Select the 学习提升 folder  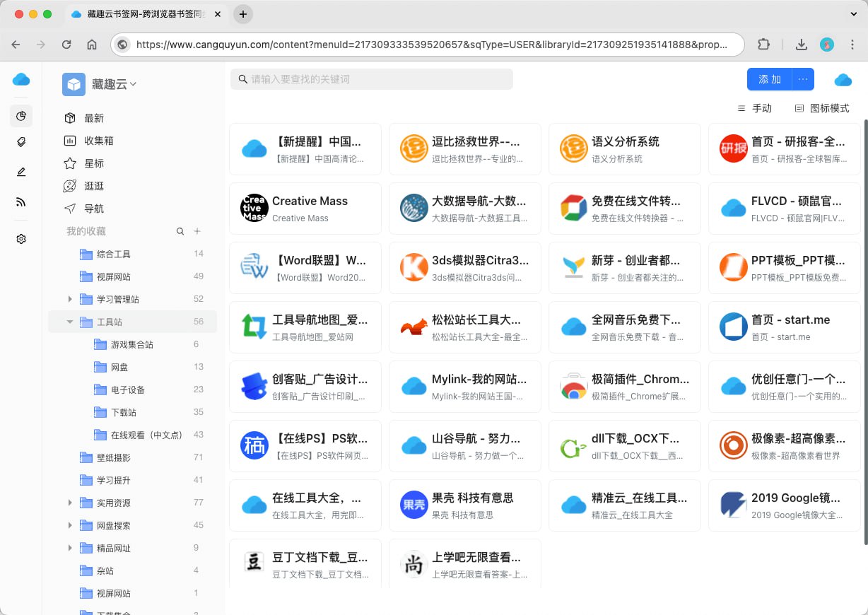tap(133, 480)
